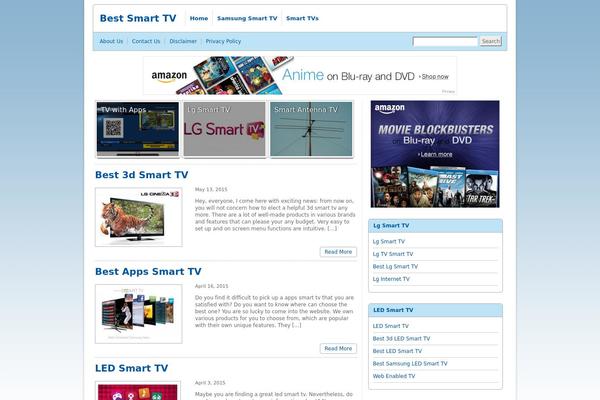View the Disclaimer page
Image resolution: width=600 pixels, height=400 pixels.
[x=183, y=41]
